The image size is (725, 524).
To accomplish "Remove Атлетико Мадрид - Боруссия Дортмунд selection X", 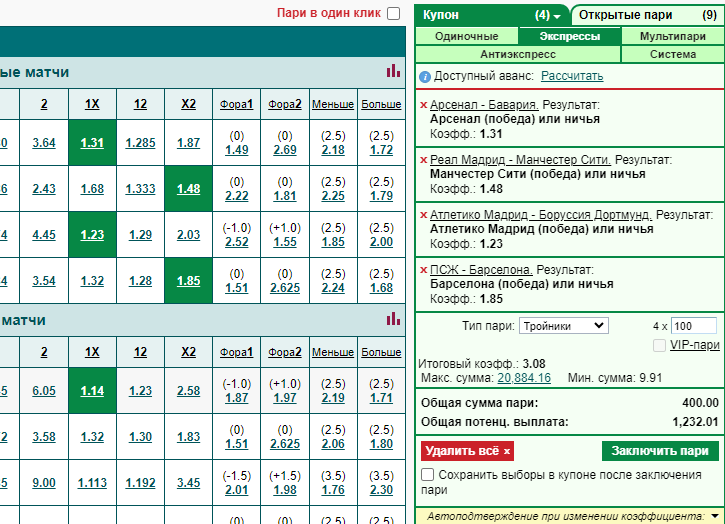I will coord(423,216).
